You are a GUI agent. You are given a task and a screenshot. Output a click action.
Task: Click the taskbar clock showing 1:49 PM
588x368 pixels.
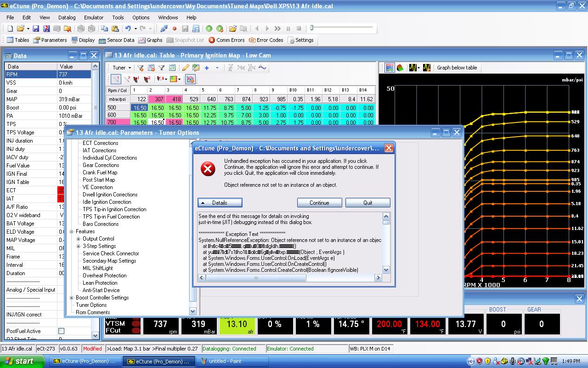click(x=571, y=361)
